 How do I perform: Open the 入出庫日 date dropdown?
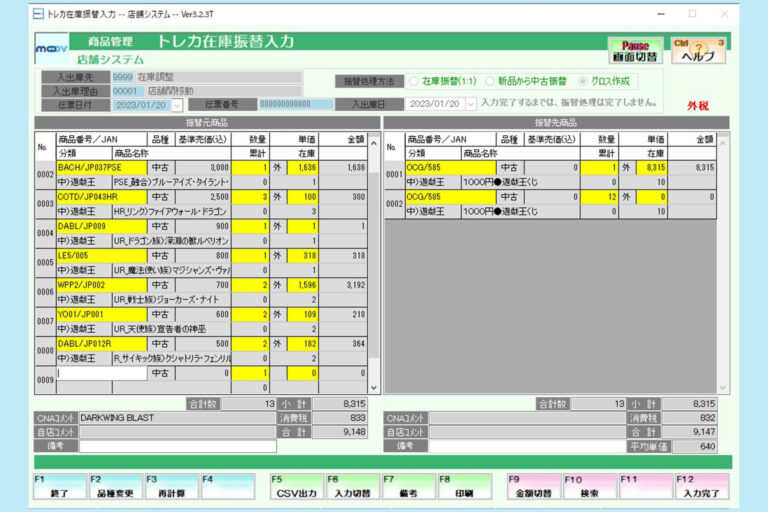470,104
